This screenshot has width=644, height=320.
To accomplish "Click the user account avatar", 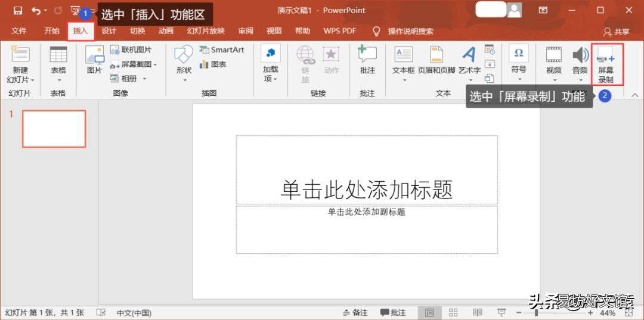I will tap(514, 10).
